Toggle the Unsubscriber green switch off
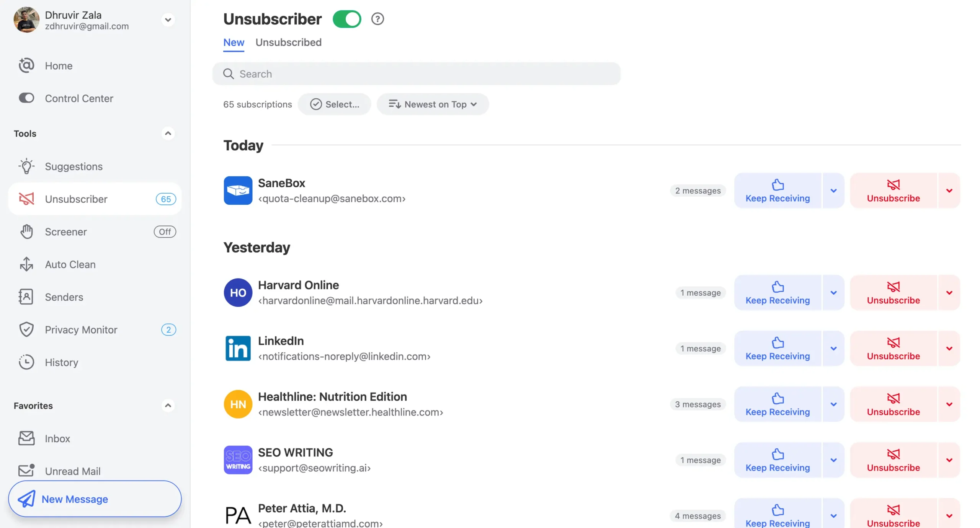 [347, 19]
